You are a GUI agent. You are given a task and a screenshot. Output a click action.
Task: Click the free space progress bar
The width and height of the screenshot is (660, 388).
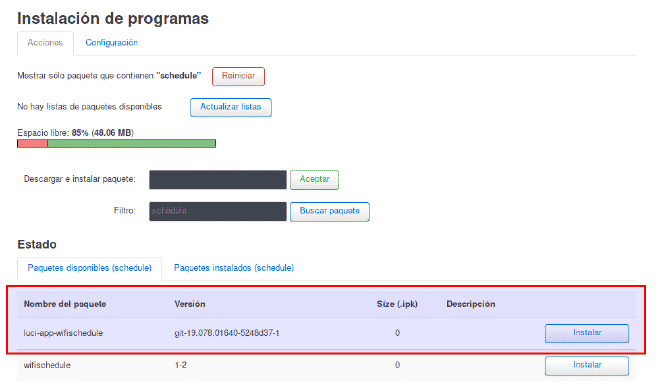click(x=117, y=144)
